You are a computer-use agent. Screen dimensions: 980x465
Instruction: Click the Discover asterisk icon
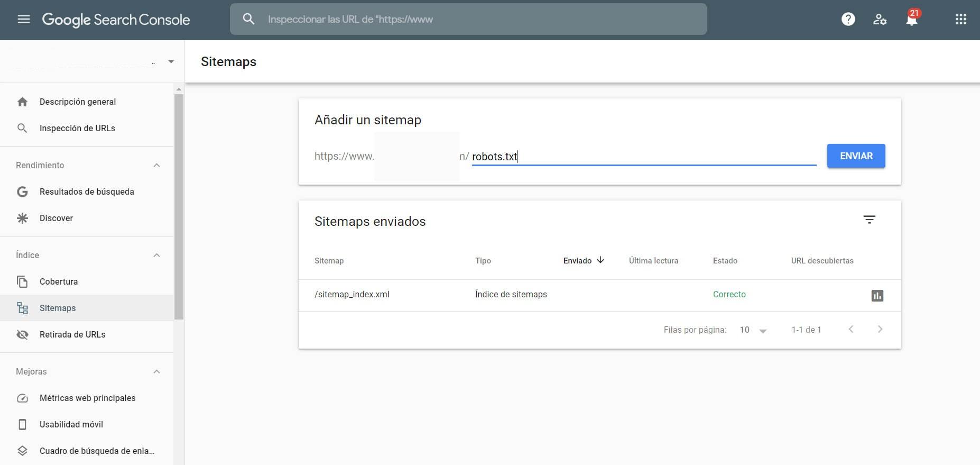[22, 218]
